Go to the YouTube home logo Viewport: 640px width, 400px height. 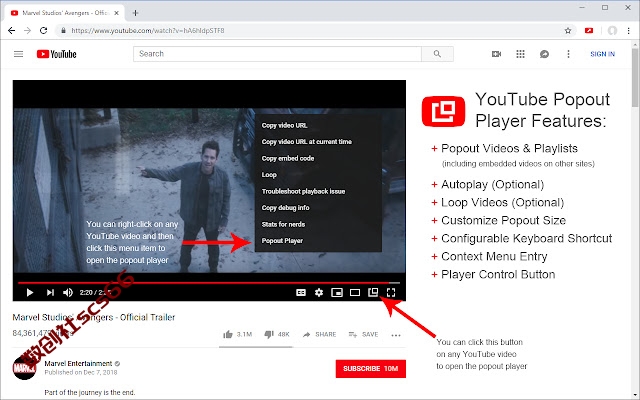(x=56, y=54)
